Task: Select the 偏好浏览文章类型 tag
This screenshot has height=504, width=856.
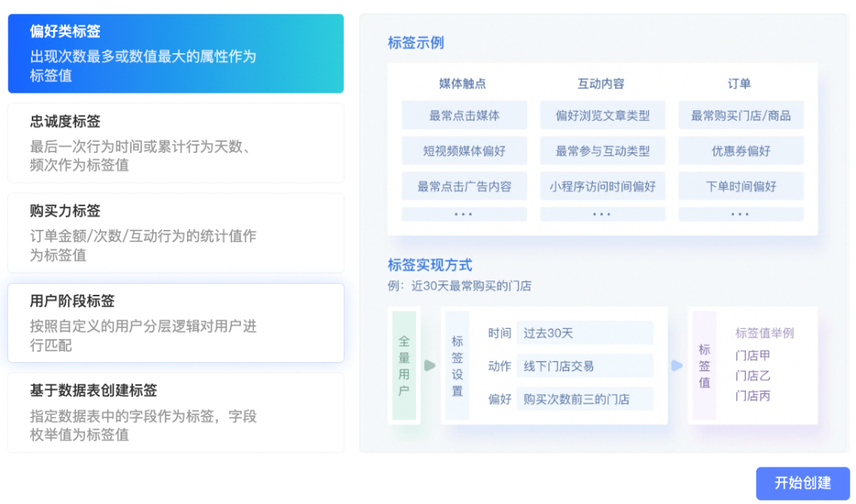Action: click(x=602, y=115)
